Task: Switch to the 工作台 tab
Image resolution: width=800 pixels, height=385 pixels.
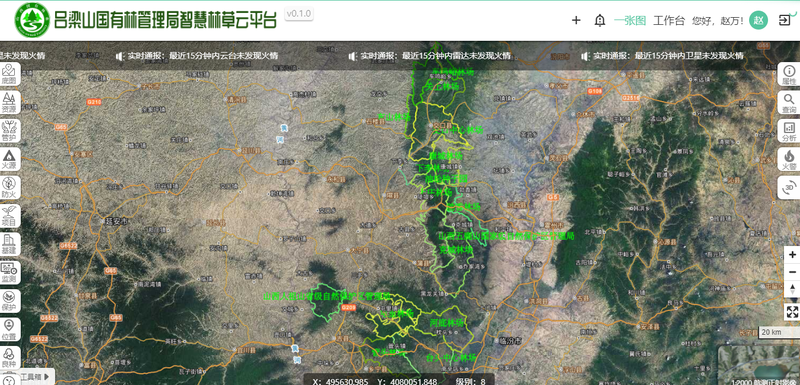Action: click(x=669, y=20)
